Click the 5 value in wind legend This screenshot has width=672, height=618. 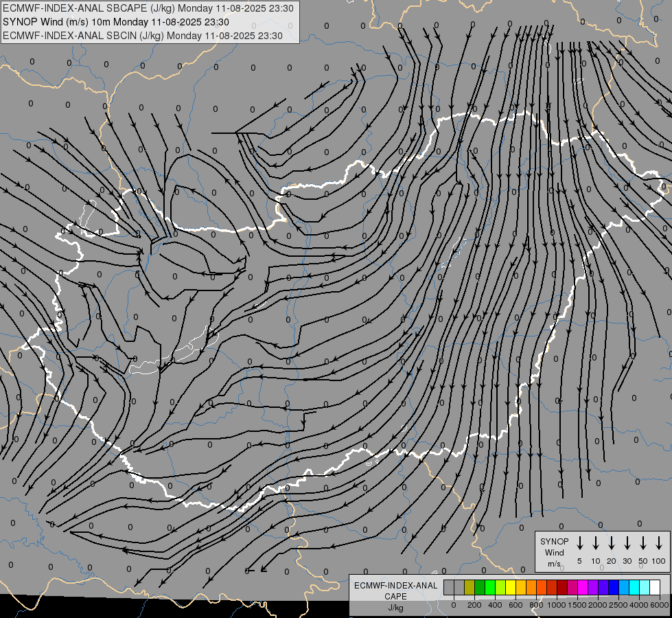(579, 561)
